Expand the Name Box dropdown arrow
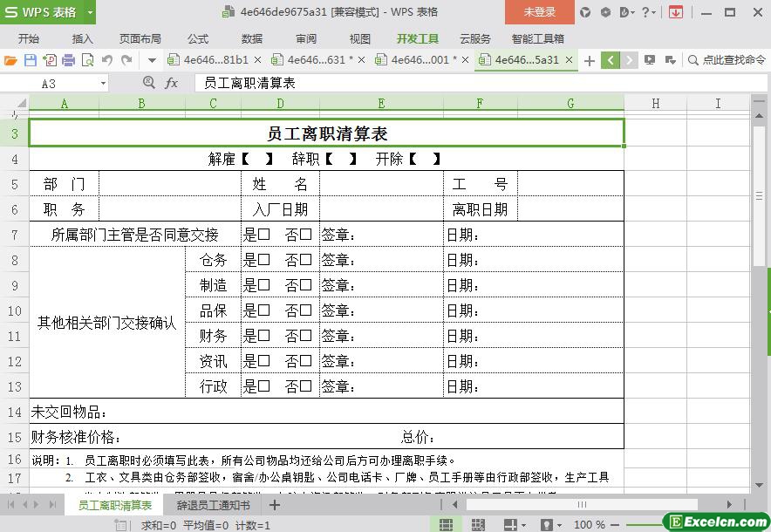This screenshot has width=771, height=532. [103, 83]
